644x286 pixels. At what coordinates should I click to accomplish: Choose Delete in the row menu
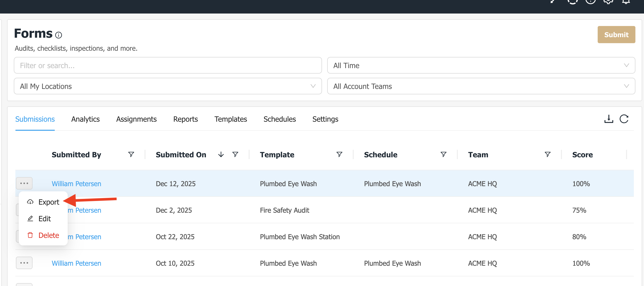coord(48,235)
